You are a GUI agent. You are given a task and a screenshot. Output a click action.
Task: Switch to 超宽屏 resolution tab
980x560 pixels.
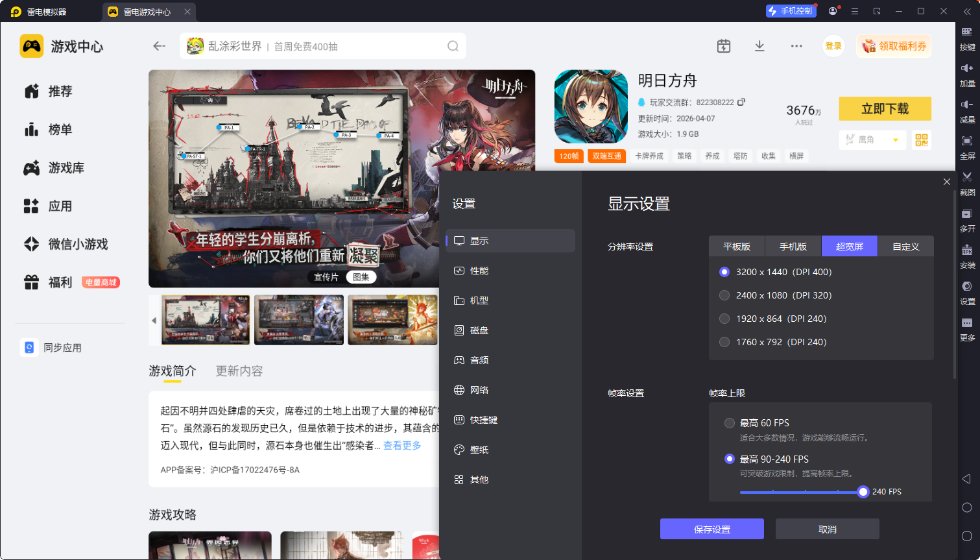point(850,247)
